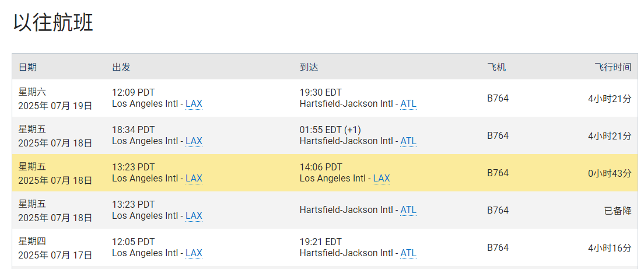Image resolution: width=644 pixels, height=269 pixels.
Task: Open LAX link in July 19 departure
Action: point(194,104)
